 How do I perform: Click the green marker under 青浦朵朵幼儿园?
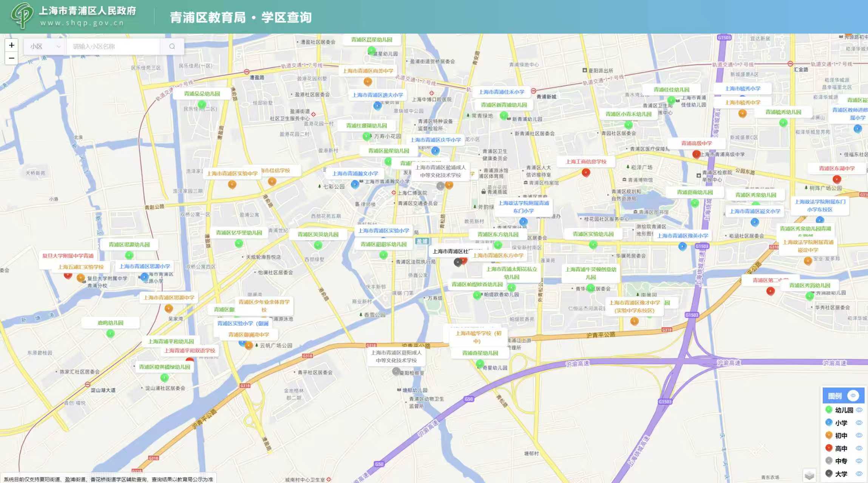click(x=202, y=104)
